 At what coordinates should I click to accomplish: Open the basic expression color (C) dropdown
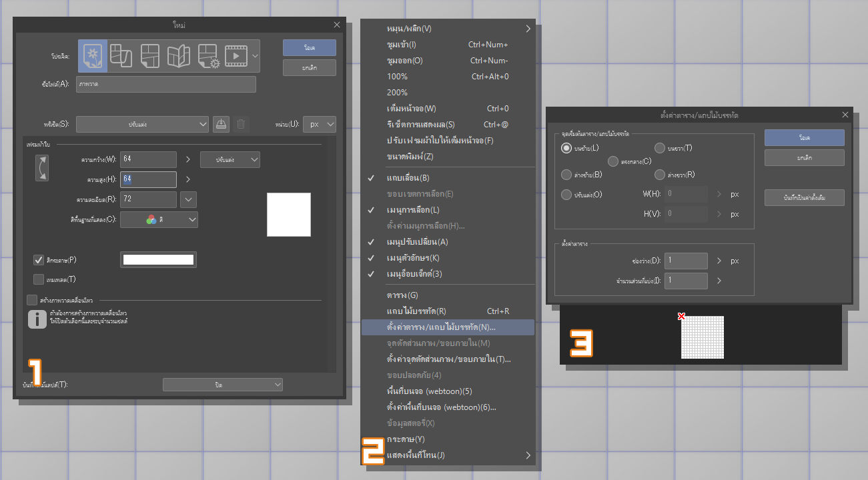159,219
